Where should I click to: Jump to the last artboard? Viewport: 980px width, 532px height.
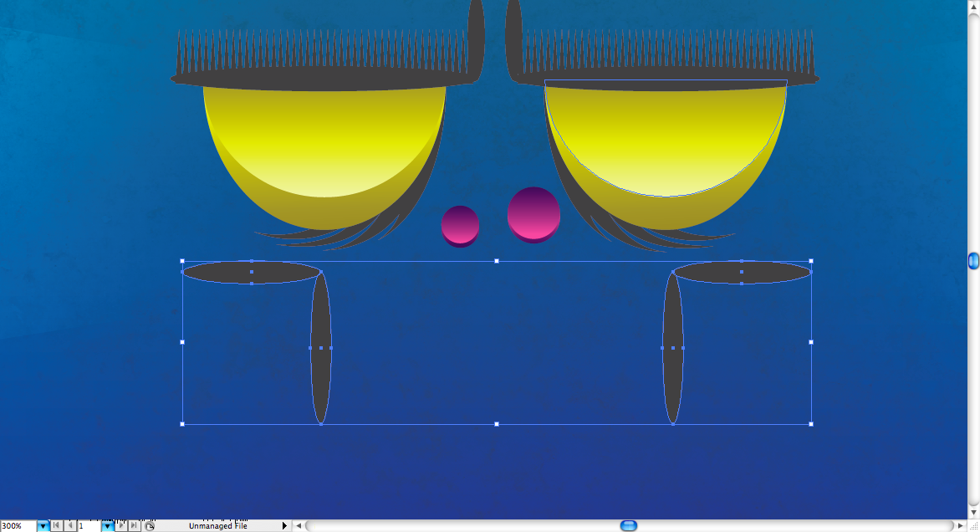(134, 526)
